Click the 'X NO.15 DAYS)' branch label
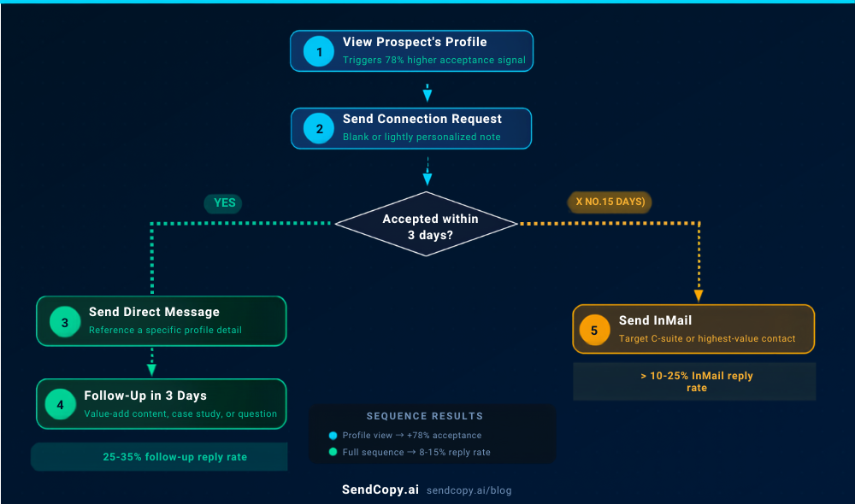Viewport: 855px width, 504px height. click(x=610, y=202)
